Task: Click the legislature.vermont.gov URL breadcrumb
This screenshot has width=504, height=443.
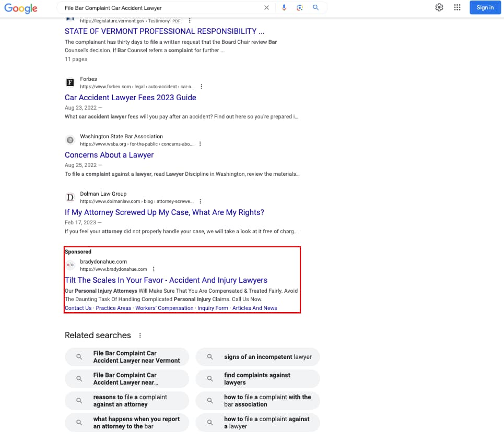Action: coord(125,21)
